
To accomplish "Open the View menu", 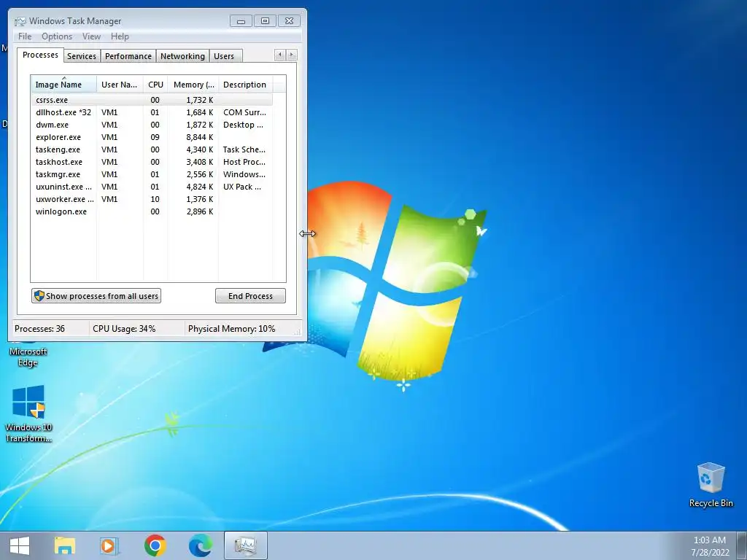I will 91,36.
